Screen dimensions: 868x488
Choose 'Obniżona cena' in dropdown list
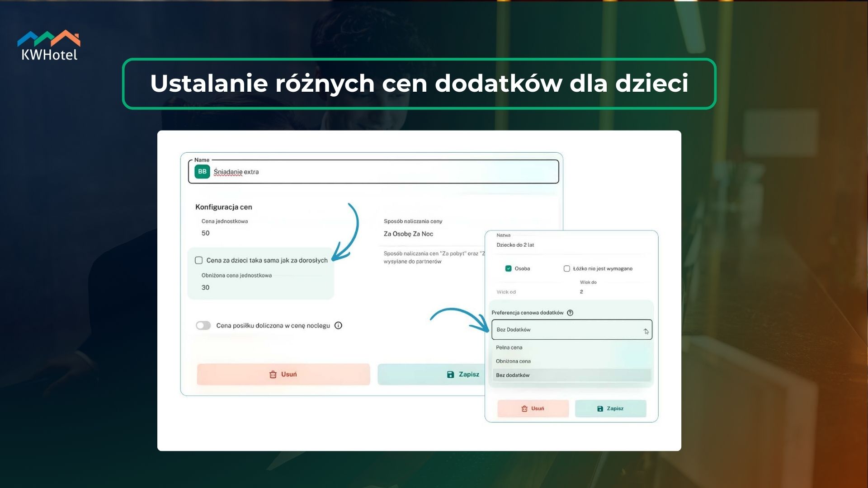(x=513, y=361)
